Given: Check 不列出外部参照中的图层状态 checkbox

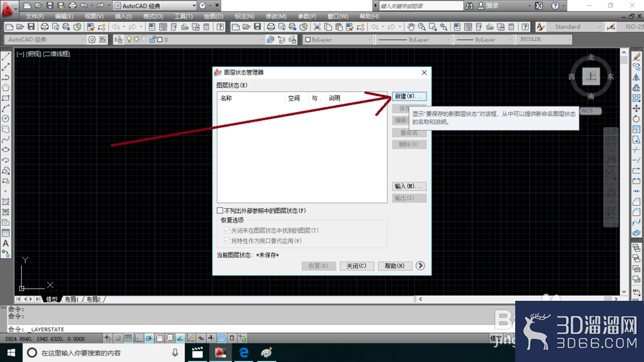Looking at the screenshot, I should (220, 211).
